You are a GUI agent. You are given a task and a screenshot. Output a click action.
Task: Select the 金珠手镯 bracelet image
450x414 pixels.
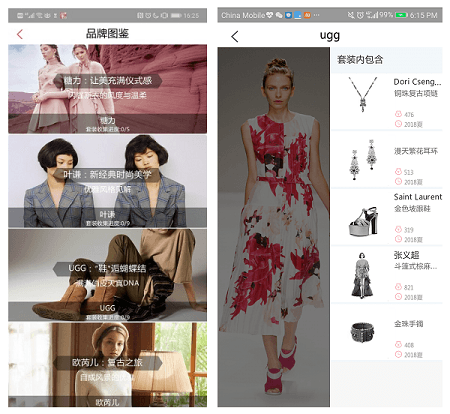click(362, 332)
